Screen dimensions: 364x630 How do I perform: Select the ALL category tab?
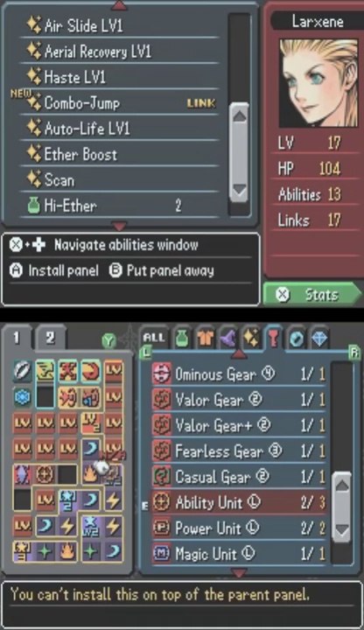pos(154,339)
